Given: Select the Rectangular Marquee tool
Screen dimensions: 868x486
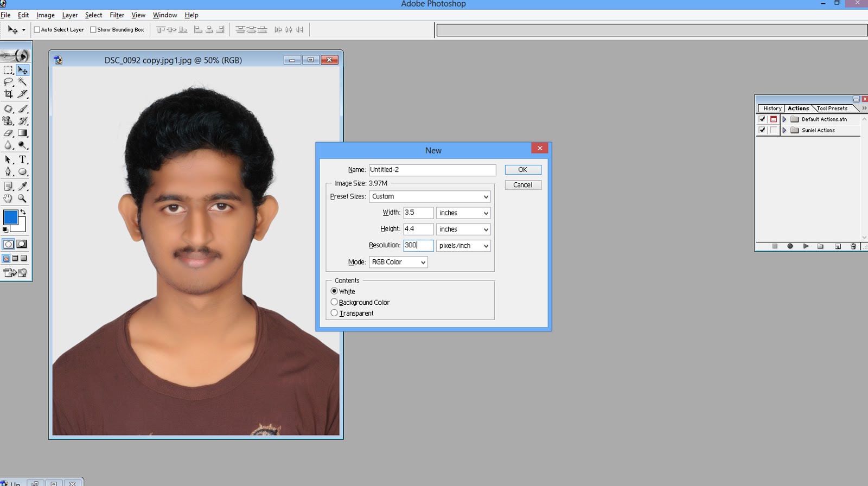Looking at the screenshot, I should [x=8, y=70].
